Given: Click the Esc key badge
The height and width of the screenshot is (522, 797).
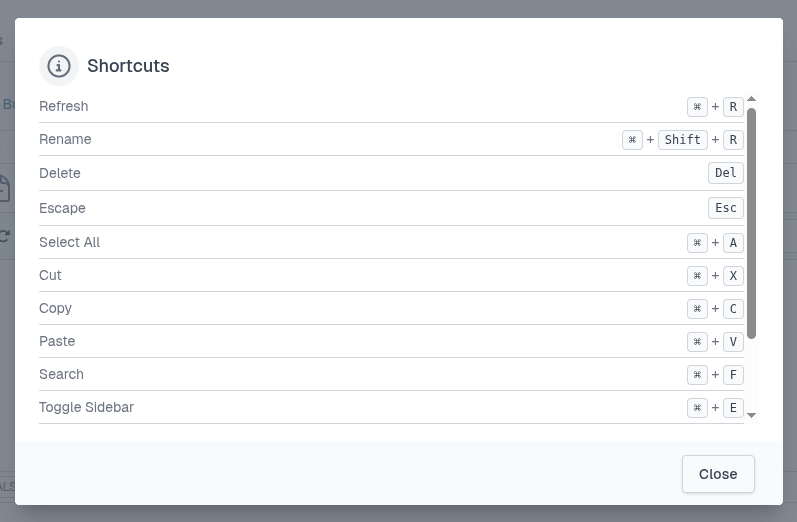Looking at the screenshot, I should pyautogui.click(x=726, y=208).
